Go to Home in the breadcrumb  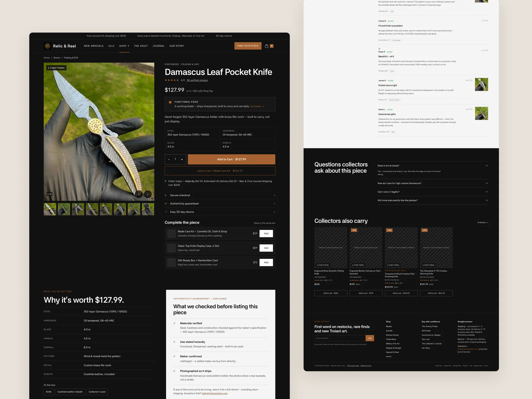coord(47,58)
